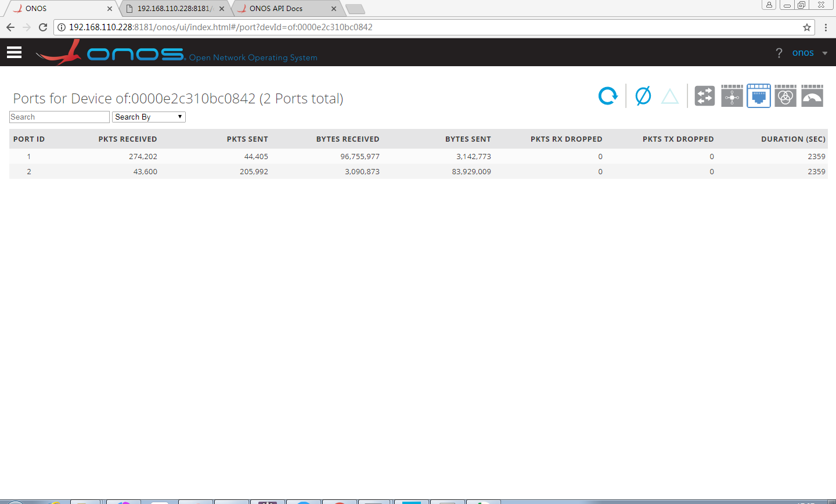The width and height of the screenshot is (836, 504).
Task: Toggle the nonzero ports filter icon
Action: [643, 96]
